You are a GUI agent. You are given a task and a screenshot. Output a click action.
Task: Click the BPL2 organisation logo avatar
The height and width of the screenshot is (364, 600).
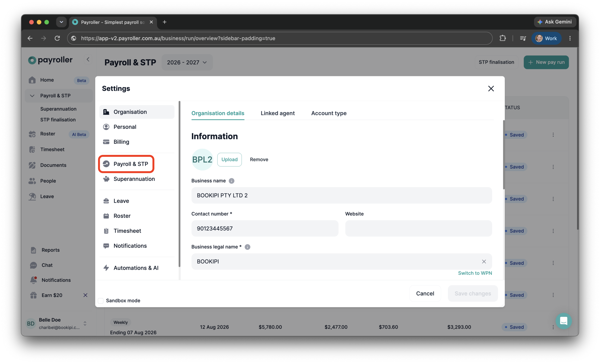[x=202, y=159]
